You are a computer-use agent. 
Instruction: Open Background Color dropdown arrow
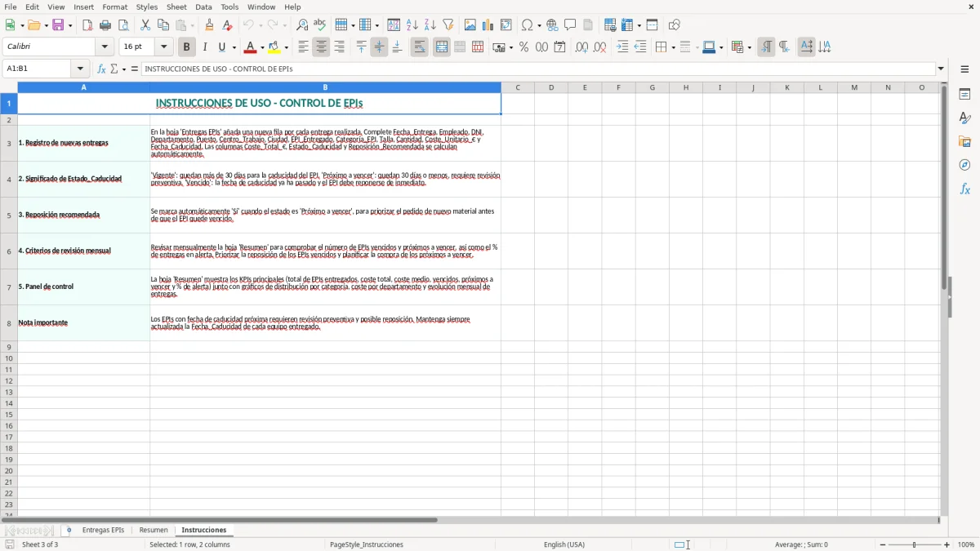[286, 47]
